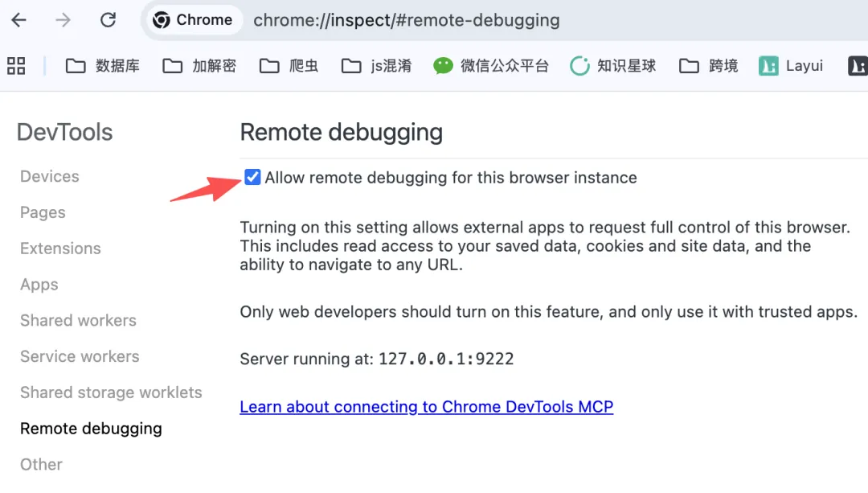Open the 微信公众平台 bookmark
This screenshot has height=493, width=868.
click(491, 66)
